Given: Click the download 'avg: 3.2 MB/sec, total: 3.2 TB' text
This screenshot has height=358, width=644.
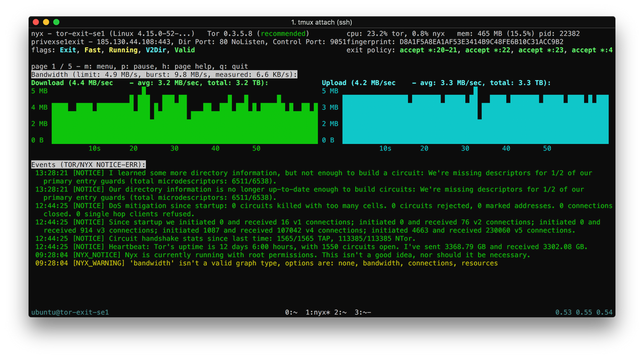Looking at the screenshot, I should (199, 83).
